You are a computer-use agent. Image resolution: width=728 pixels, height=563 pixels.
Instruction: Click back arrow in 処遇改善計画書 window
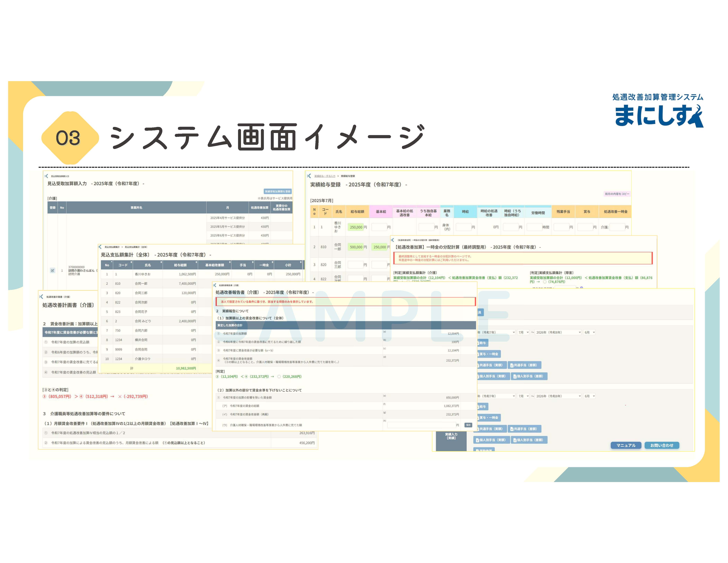(41, 296)
